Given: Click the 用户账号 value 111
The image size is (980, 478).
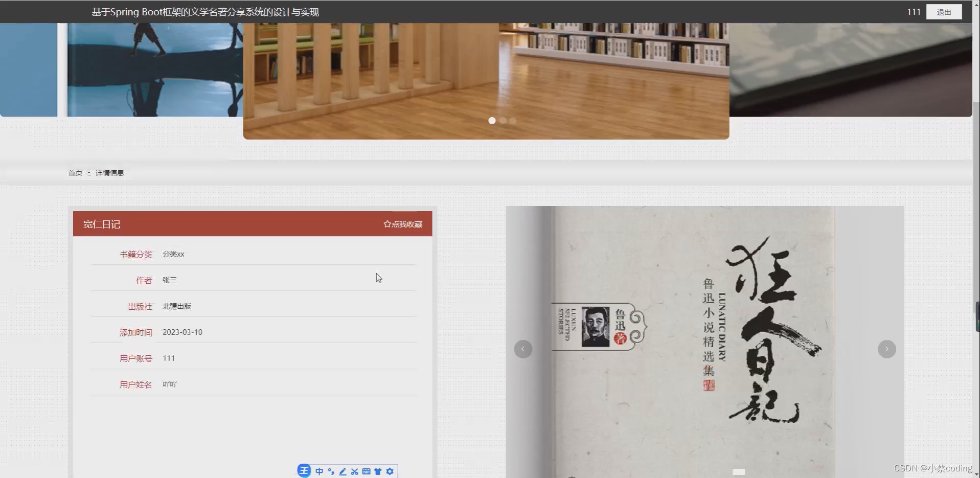Looking at the screenshot, I should coord(169,358).
